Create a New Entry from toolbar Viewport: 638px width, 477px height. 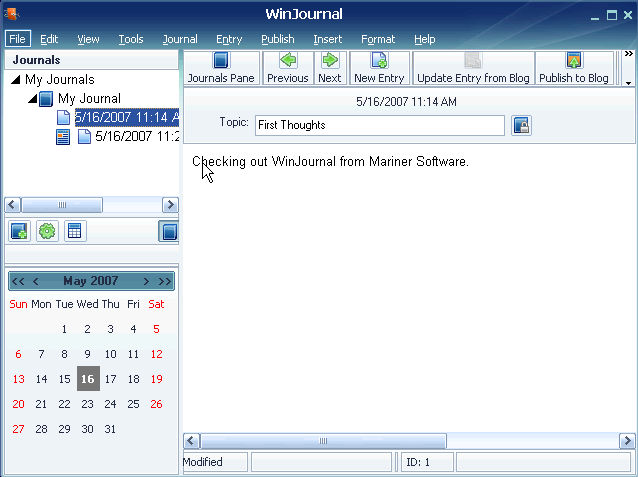click(x=379, y=68)
